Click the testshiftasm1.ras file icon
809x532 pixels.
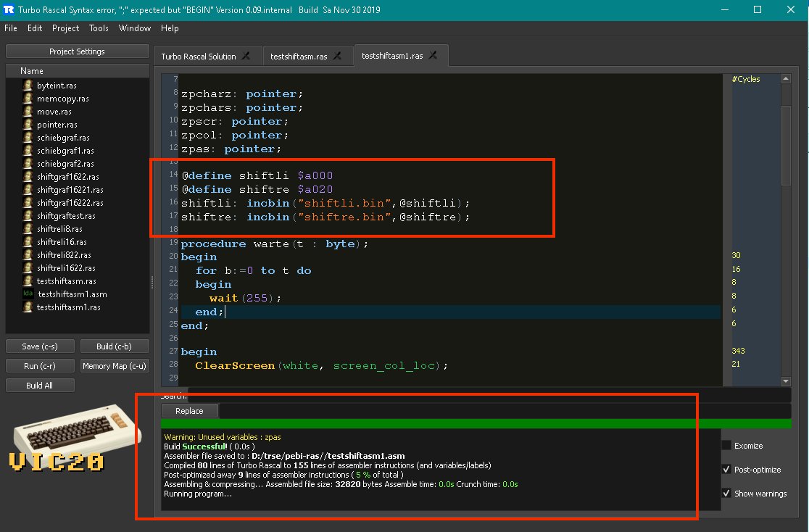tap(28, 307)
